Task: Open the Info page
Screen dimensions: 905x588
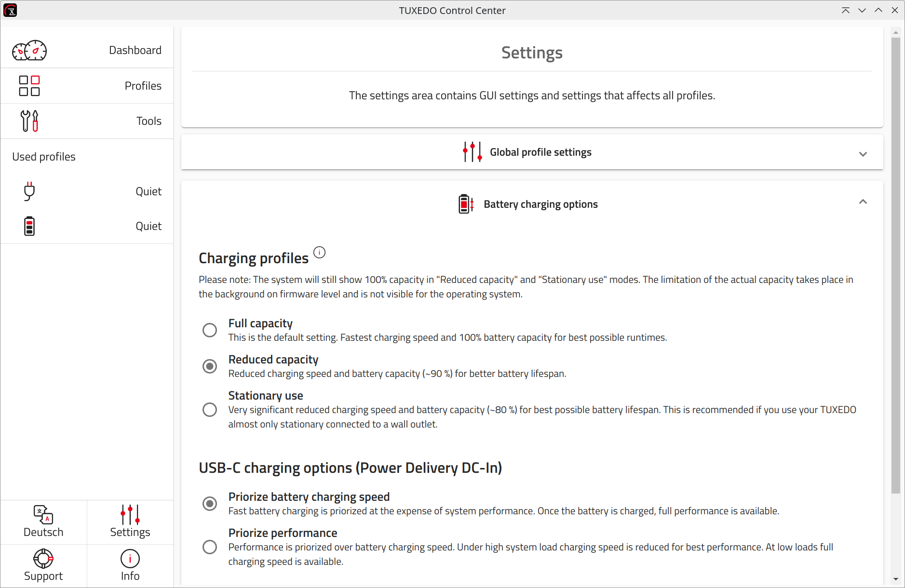Action: pyautogui.click(x=130, y=565)
